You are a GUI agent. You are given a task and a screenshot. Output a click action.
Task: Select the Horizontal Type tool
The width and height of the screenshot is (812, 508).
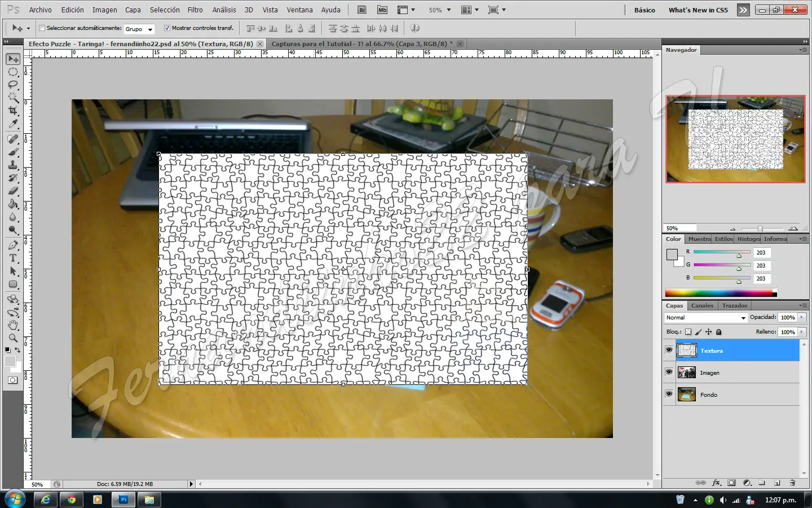click(x=13, y=258)
